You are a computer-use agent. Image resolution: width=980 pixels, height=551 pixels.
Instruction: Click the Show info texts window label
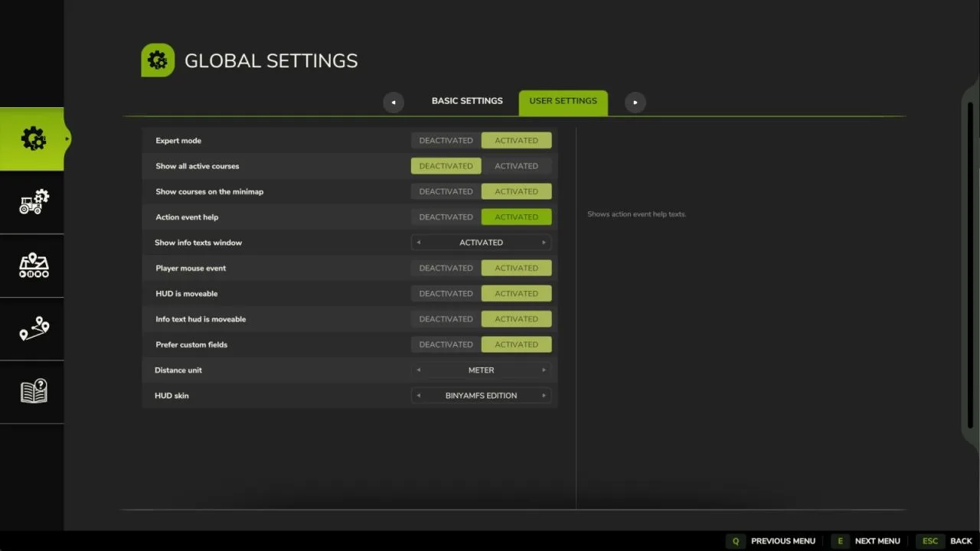click(198, 243)
